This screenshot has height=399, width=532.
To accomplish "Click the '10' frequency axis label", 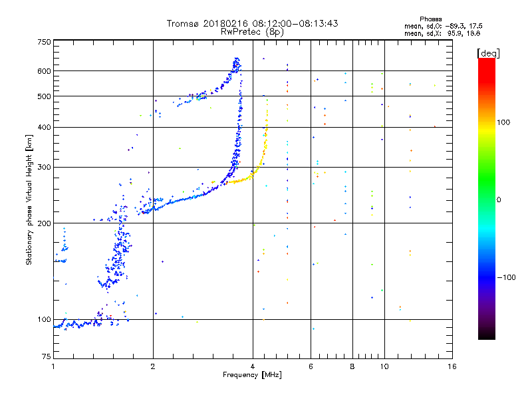I will click(x=384, y=366).
